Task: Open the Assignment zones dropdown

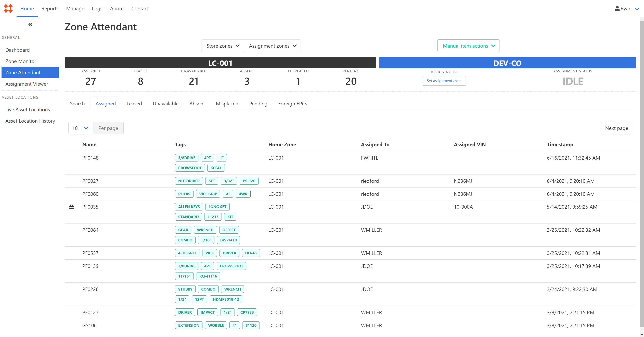Action: click(272, 46)
